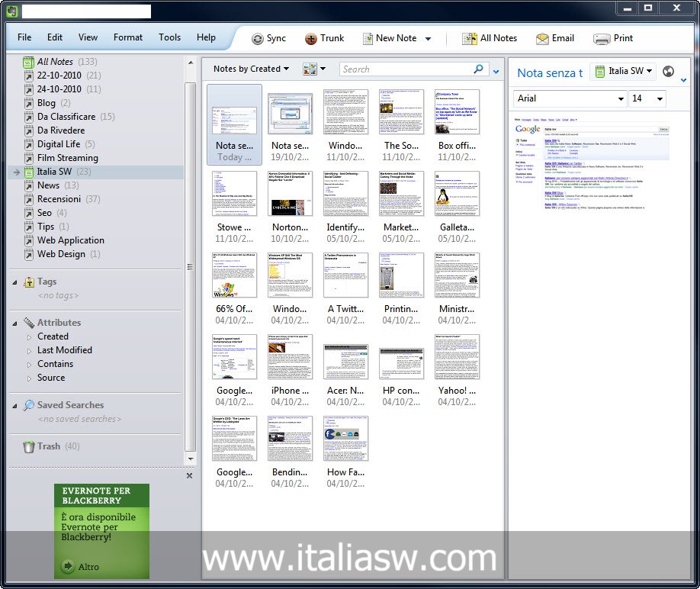Image resolution: width=700 pixels, height=589 pixels.
Task: Open the Edit menu
Action: point(54,37)
